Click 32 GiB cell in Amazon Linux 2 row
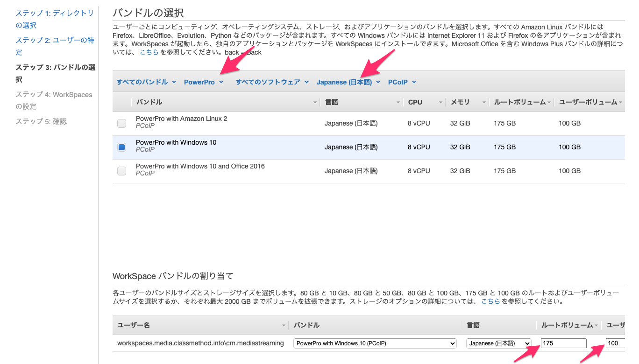This screenshot has width=639, height=364. (x=460, y=123)
